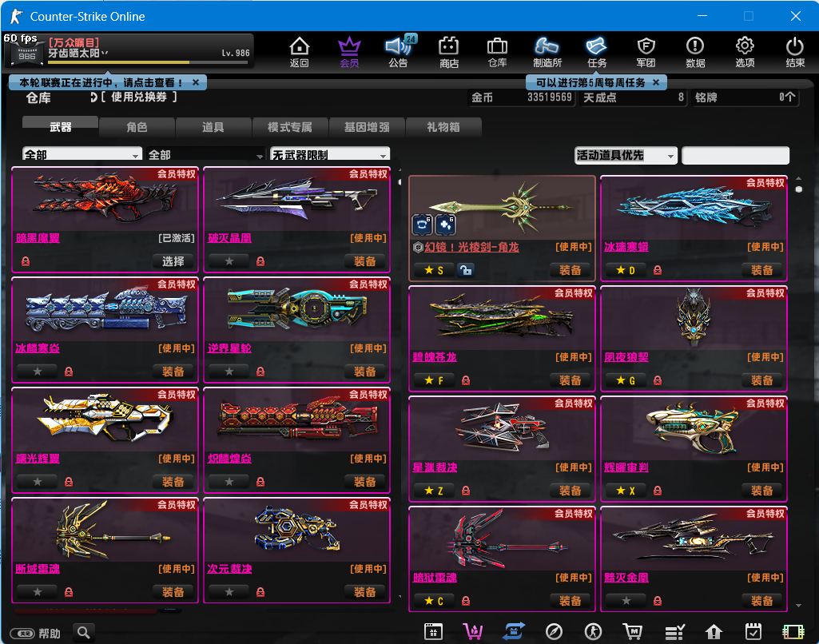Screen dimensions: 819x644
Task: Click 装备 button on 破灭晶凰
Action: (x=364, y=261)
